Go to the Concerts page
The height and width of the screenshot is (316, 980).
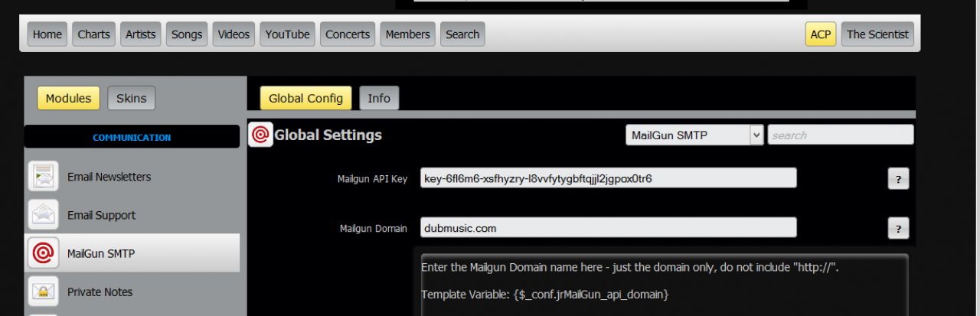[348, 34]
